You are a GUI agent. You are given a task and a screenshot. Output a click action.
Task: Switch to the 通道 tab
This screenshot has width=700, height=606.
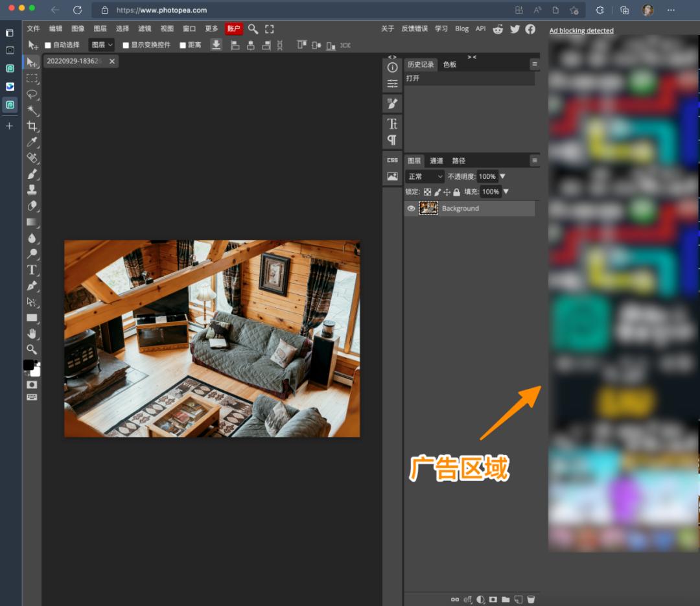[x=436, y=161]
